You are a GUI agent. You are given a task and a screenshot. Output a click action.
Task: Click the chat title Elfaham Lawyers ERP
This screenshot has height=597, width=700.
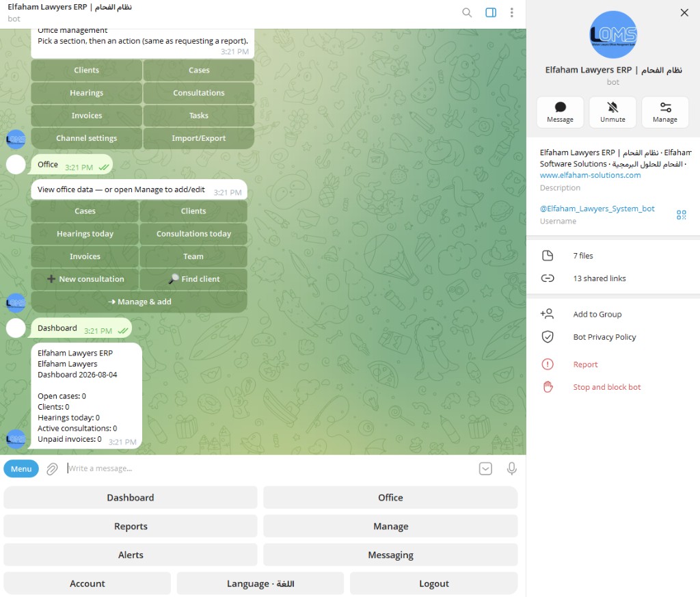click(x=70, y=7)
